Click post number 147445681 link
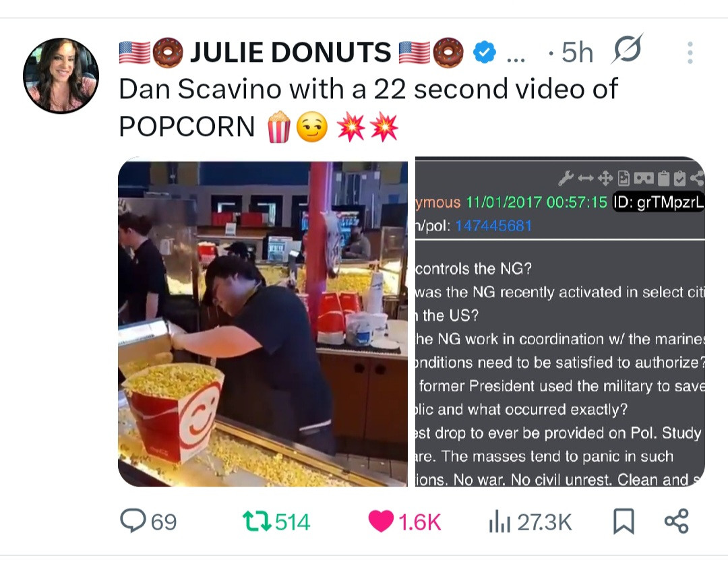The height and width of the screenshot is (564, 728). point(493,226)
